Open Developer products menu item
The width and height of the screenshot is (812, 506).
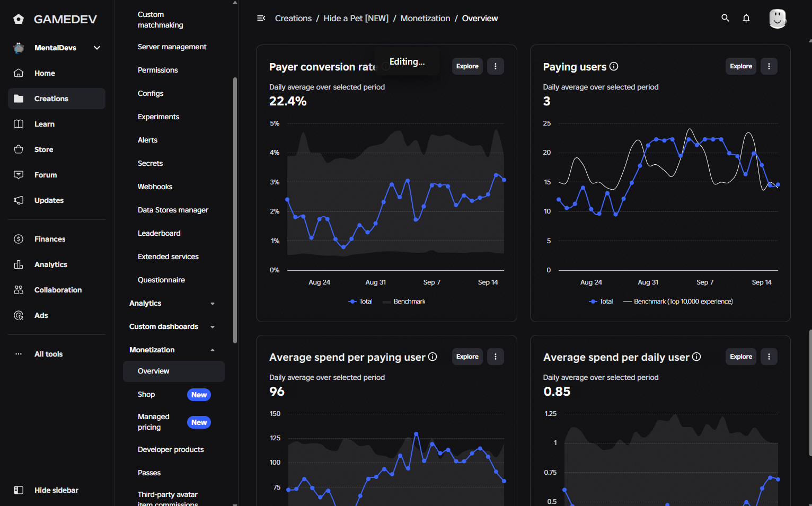point(174,449)
